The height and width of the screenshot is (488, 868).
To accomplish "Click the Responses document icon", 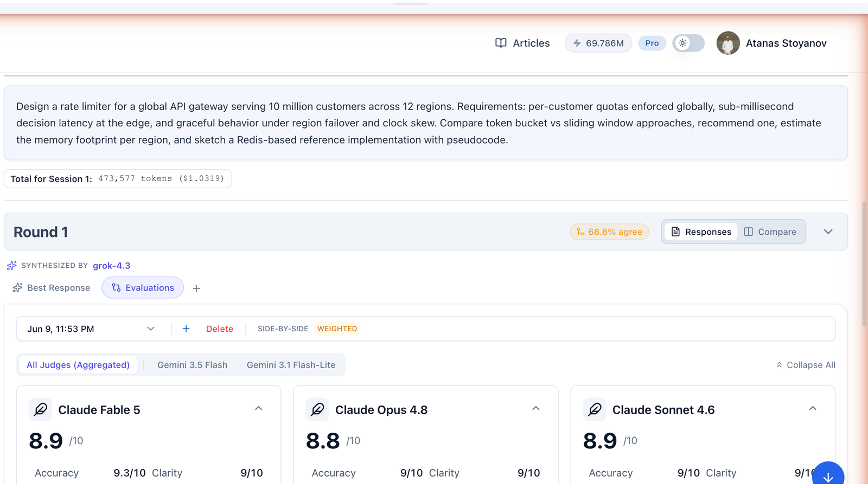I will pyautogui.click(x=675, y=232).
